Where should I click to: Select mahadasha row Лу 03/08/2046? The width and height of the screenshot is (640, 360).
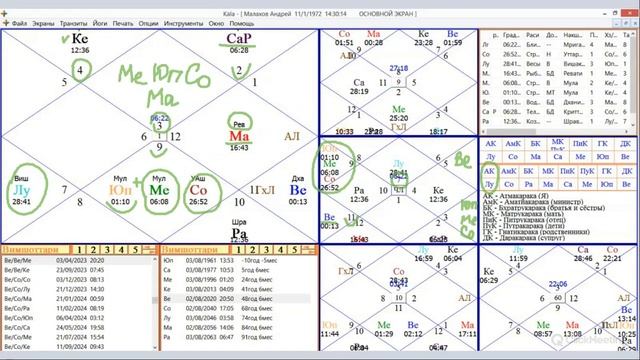click(x=237, y=318)
